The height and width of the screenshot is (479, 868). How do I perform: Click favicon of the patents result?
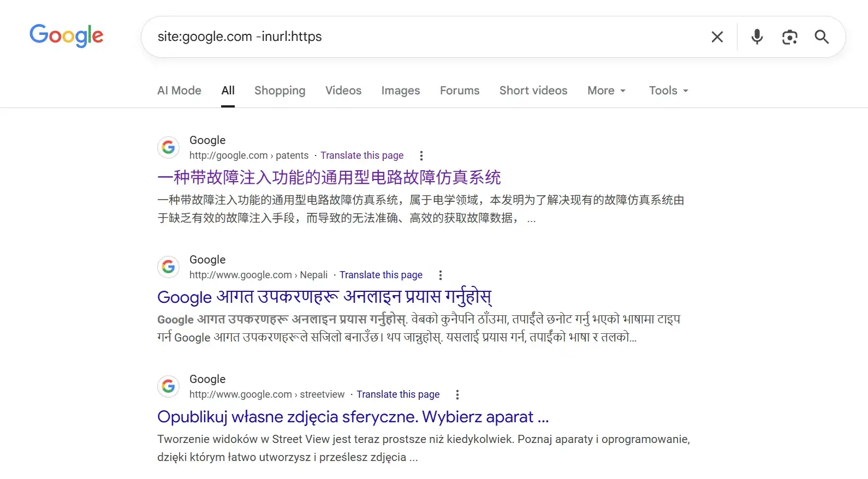coord(168,147)
